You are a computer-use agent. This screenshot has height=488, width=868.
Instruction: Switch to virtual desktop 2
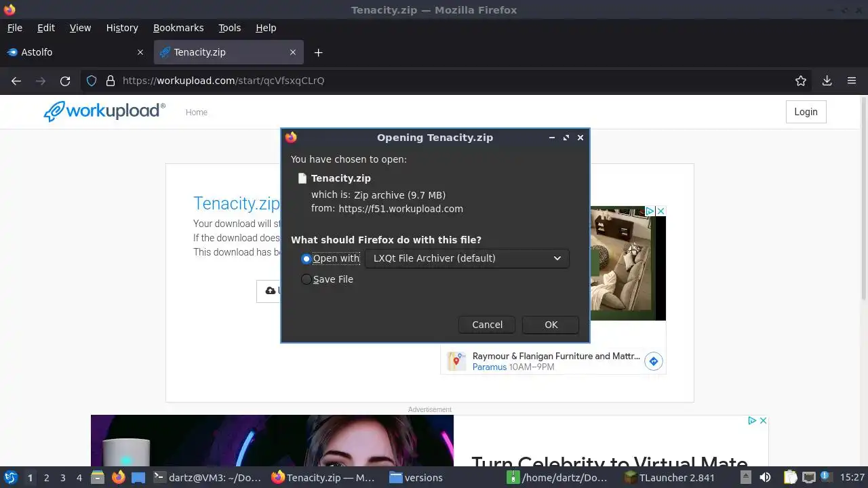(46, 477)
